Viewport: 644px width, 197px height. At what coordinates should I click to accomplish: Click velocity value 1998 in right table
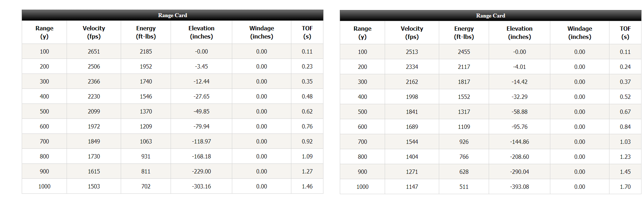412,97
